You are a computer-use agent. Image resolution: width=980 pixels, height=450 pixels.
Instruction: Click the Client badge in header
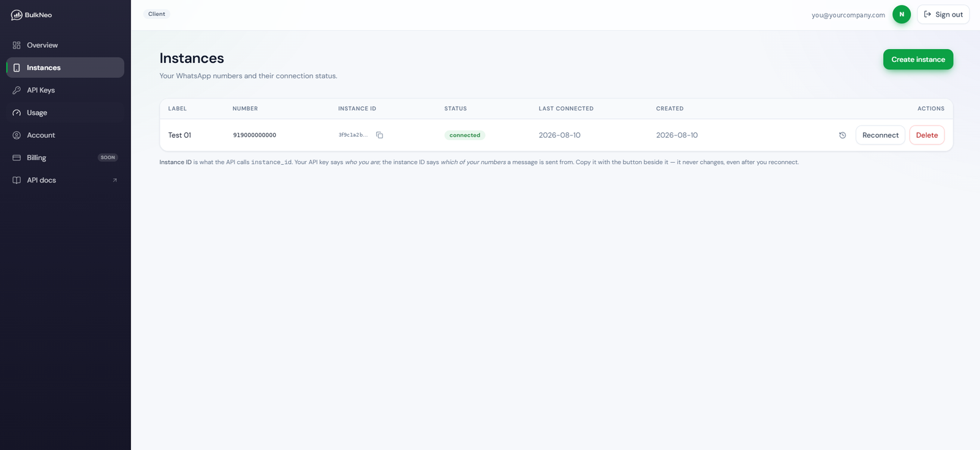[x=157, y=14]
